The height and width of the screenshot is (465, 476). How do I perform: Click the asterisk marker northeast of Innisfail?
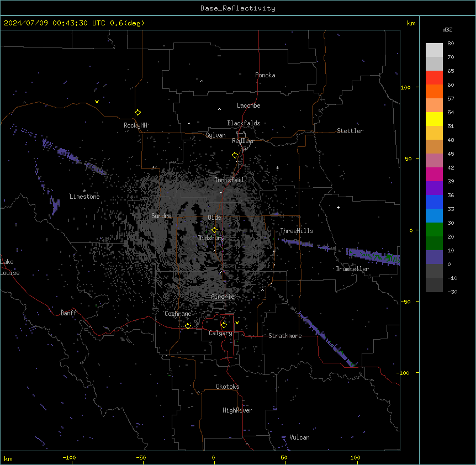(x=277, y=168)
